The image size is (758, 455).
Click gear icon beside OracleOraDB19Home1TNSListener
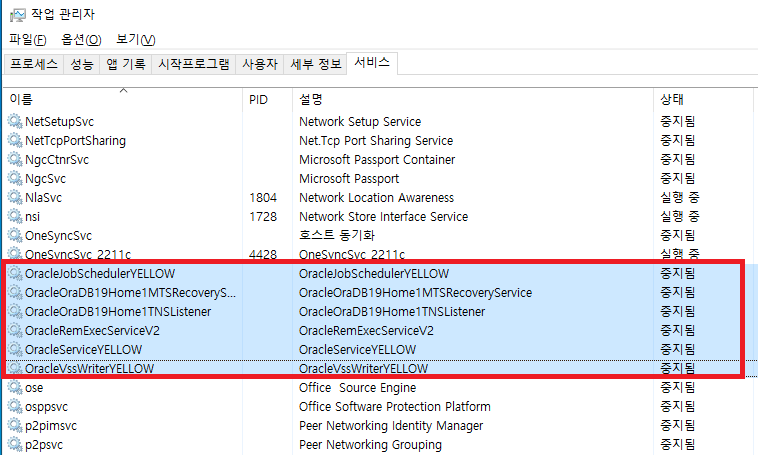tap(15, 311)
